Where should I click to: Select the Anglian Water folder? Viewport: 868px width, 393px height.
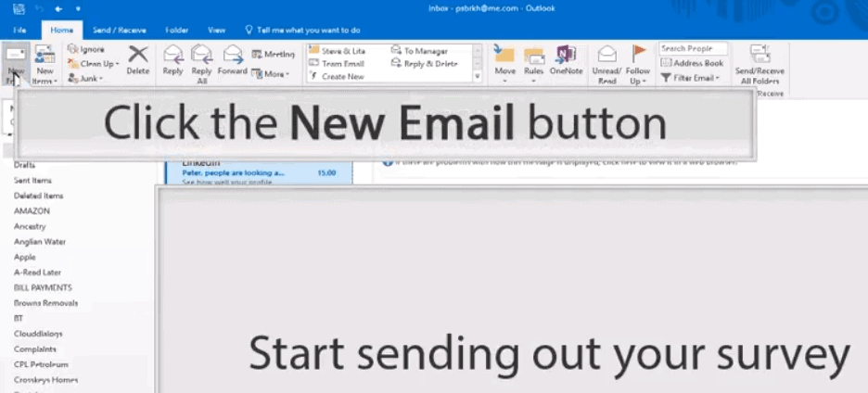[x=40, y=242]
